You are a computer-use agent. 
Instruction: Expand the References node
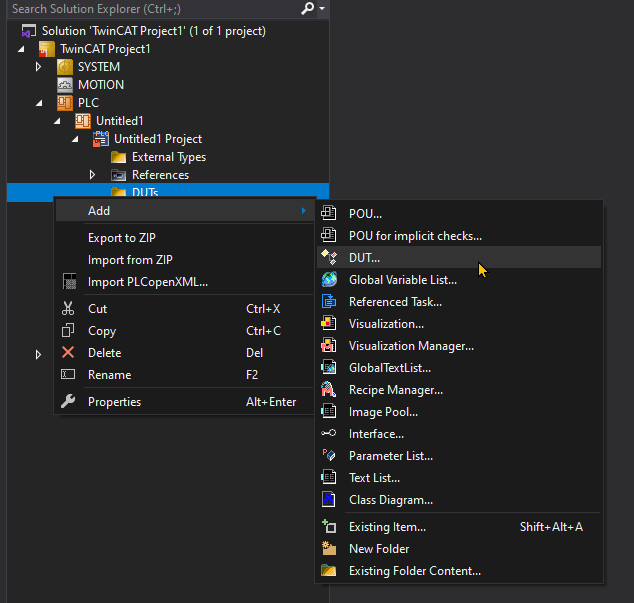pyautogui.click(x=92, y=175)
